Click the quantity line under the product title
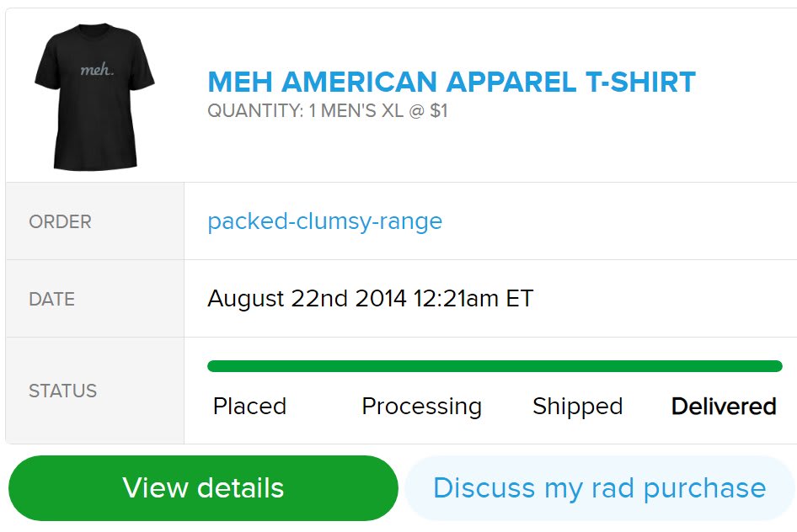This screenshot has width=797, height=532. (328, 111)
